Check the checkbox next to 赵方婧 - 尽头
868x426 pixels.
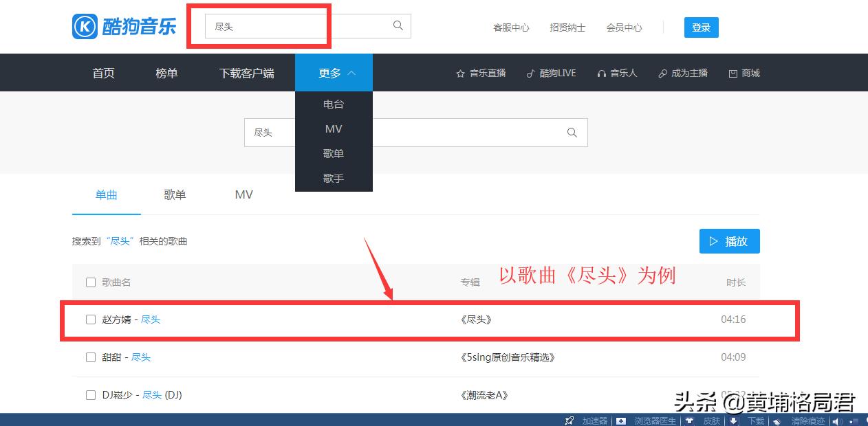coord(90,319)
